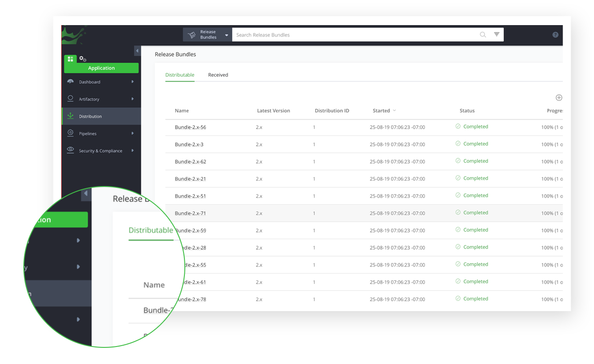Screen dimensions: 594x364
Task: Click the Completed check icon for Bundle-2.x-61
Action: (458, 281)
